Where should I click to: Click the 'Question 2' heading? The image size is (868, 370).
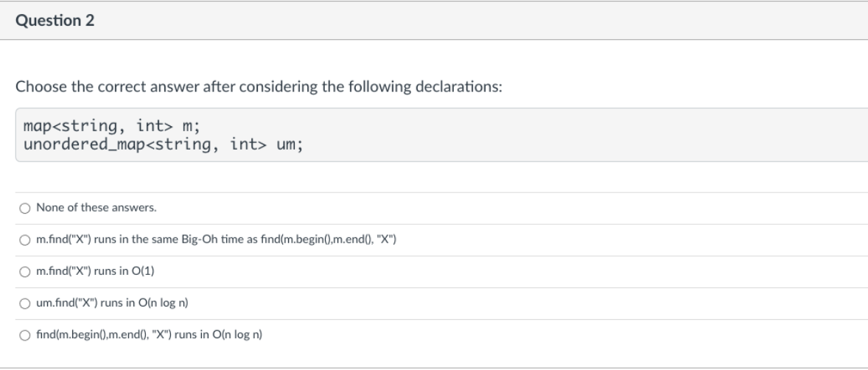[x=54, y=21]
